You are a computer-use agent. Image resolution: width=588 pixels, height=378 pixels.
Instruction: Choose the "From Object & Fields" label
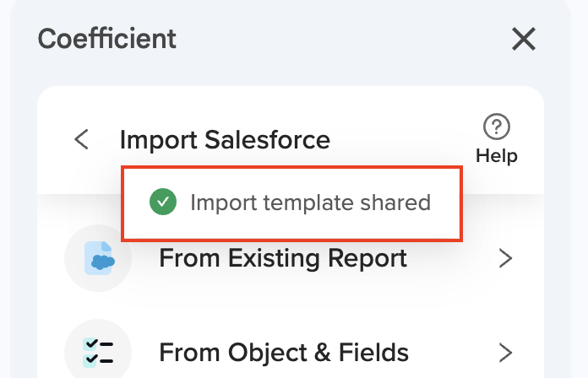click(x=284, y=351)
